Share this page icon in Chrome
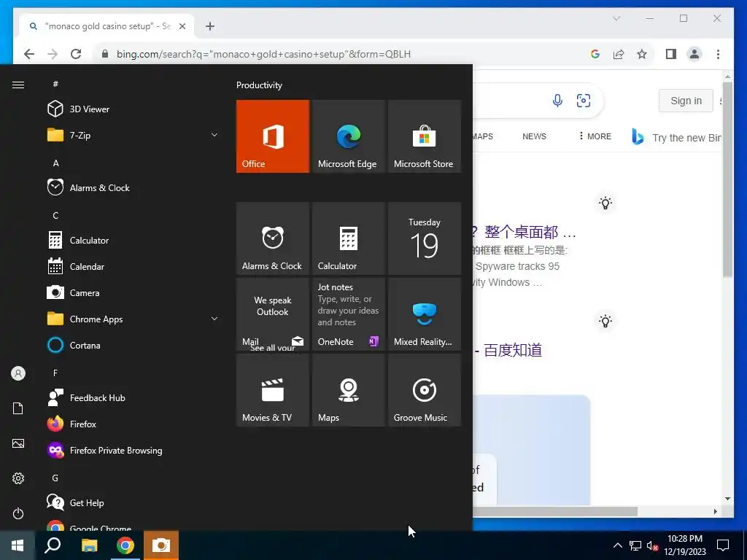 click(619, 54)
